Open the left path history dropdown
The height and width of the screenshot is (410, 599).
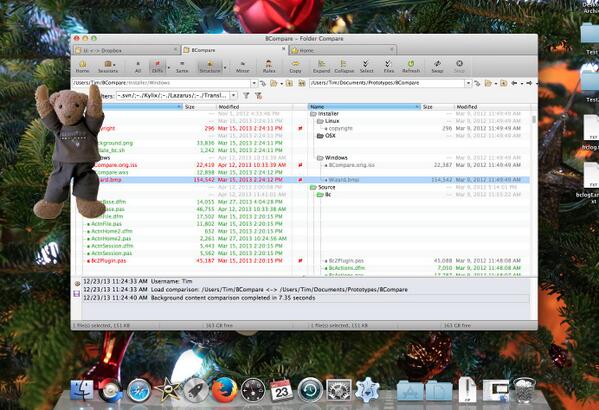[x=254, y=83]
